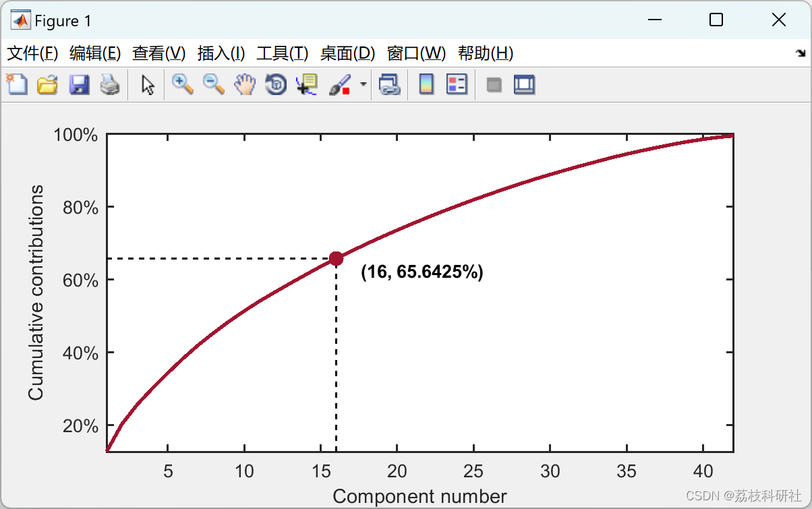The image size is (812, 509).
Task: Open the 编辑(E) menu
Action: [x=95, y=53]
